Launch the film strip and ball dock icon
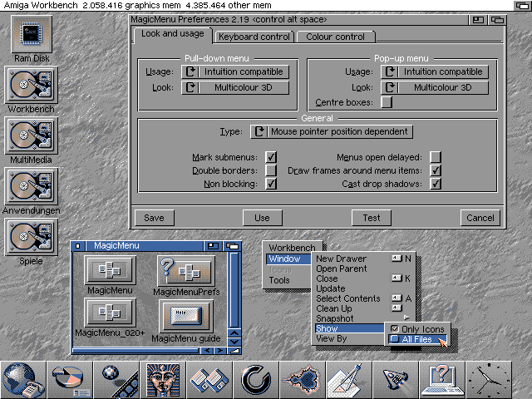532x399 pixels. (116, 380)
